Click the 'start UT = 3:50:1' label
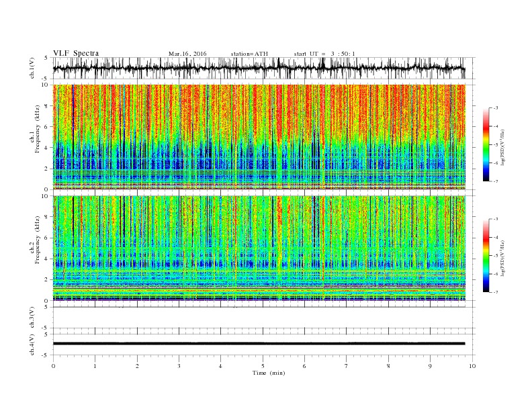Viewport: 532px width, 411px height. coord(324,54)
